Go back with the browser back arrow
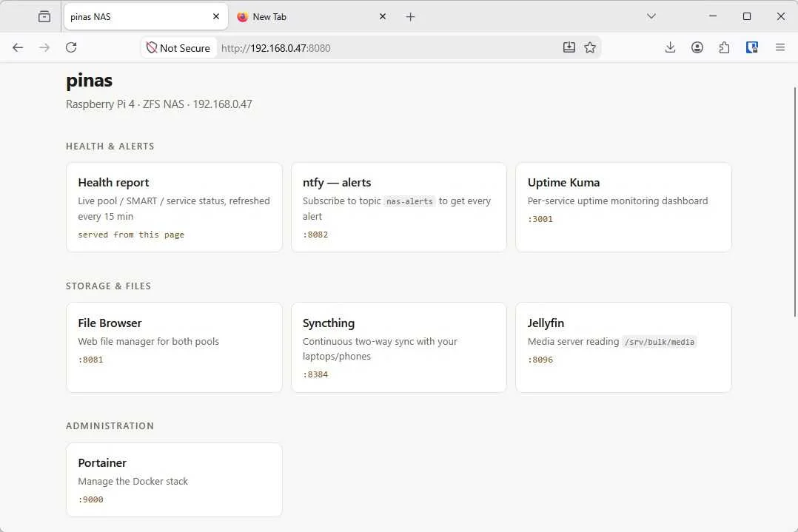The height and width of the screenshot is (532, 798). pos(18,47)
